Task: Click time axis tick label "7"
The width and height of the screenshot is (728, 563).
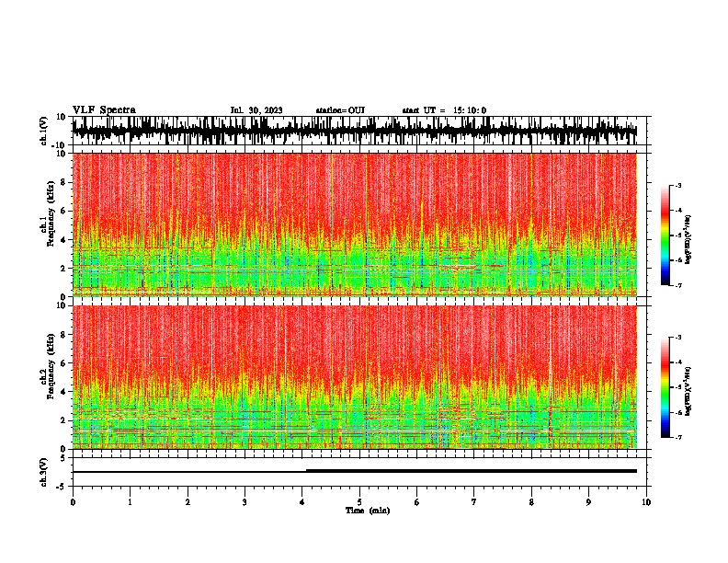Action: click(x=474, y=502)
